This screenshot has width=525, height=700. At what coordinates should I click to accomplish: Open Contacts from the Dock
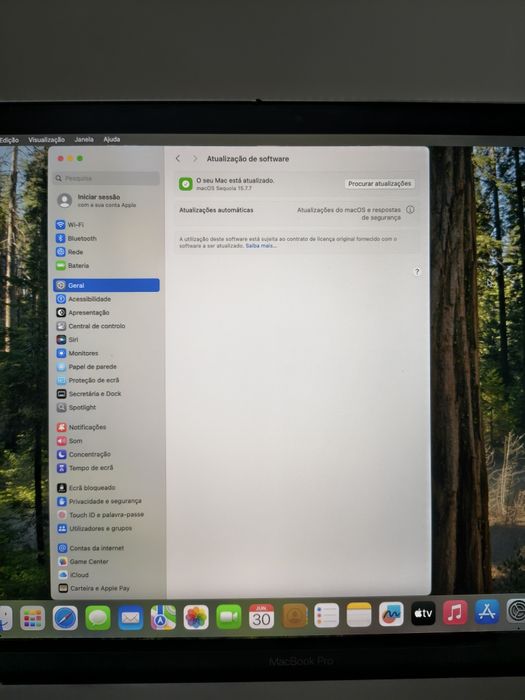pos(294,616)
